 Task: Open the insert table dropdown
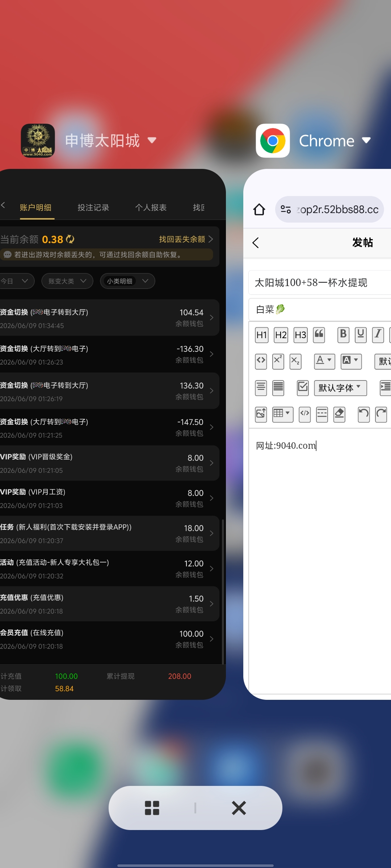282,414
